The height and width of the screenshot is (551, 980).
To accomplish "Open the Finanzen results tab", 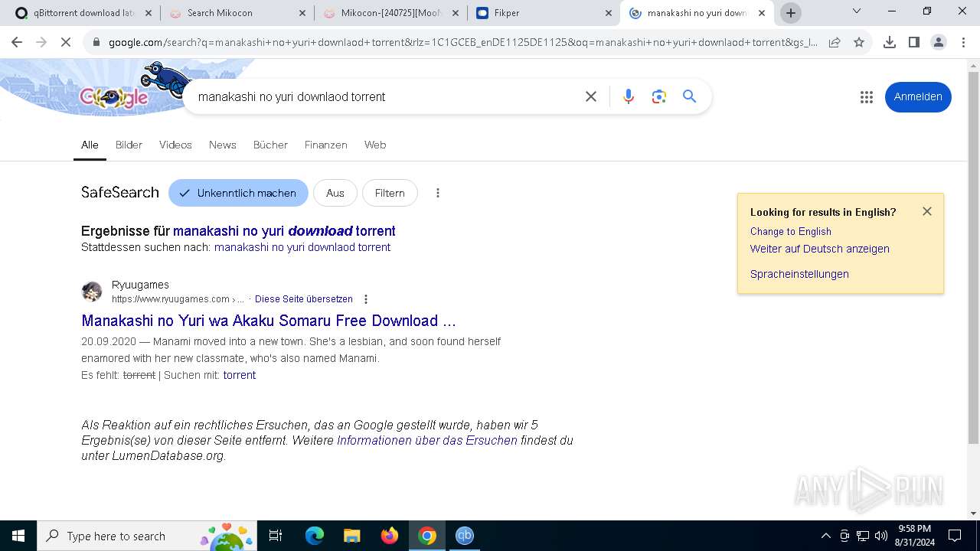I will tap(326, 145).
